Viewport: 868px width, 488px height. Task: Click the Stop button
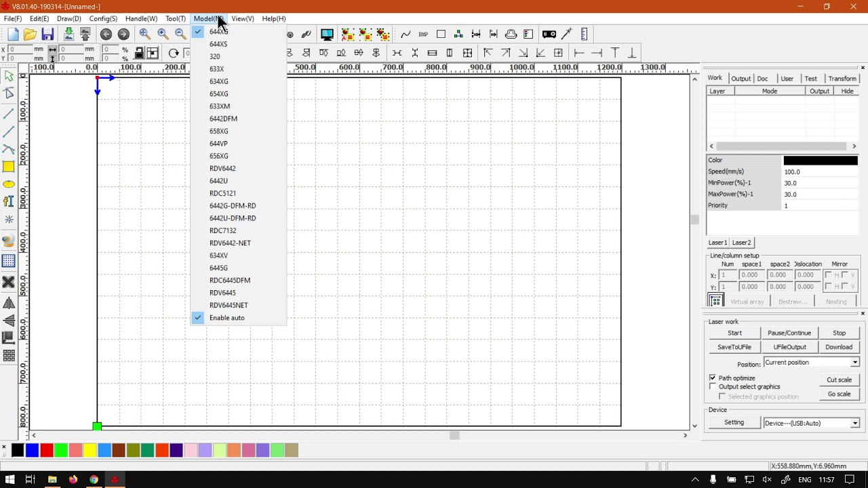click(x=839, y=333)
